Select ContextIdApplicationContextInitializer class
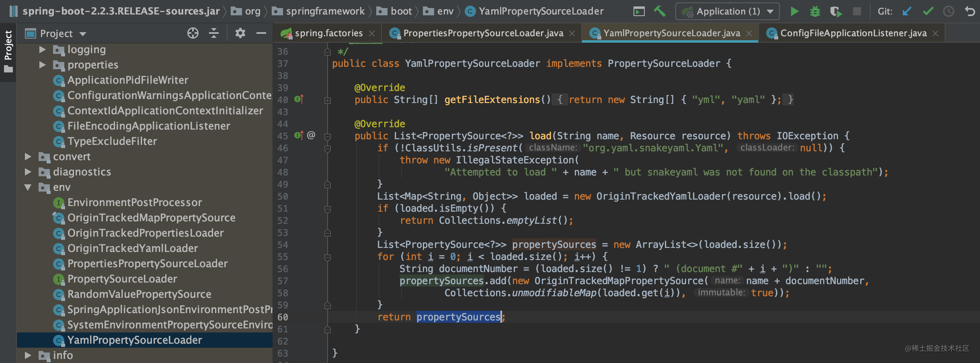The width and height of the screenshot is (980, 363). (165, 111)
